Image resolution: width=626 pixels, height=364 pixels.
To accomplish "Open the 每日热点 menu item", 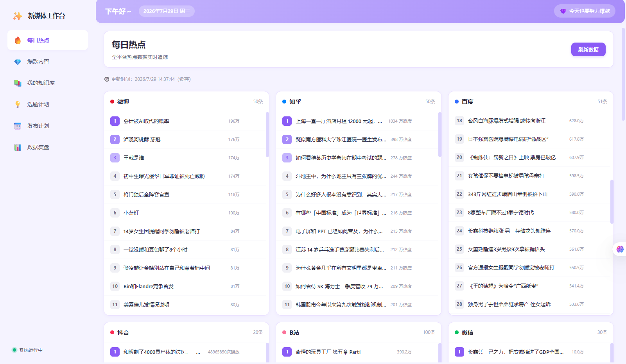I will [48, 40].
